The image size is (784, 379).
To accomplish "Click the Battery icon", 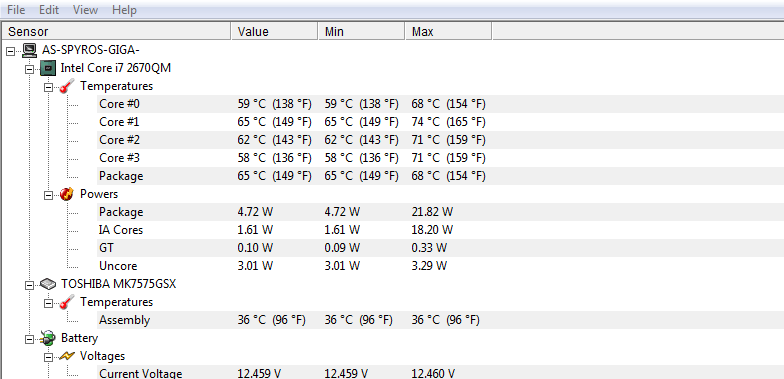I will click(x=48, y=338).
